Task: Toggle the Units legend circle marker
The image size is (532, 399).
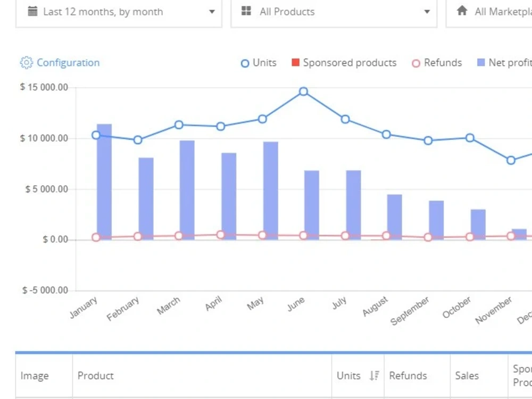Action: [x=245, y=63]
